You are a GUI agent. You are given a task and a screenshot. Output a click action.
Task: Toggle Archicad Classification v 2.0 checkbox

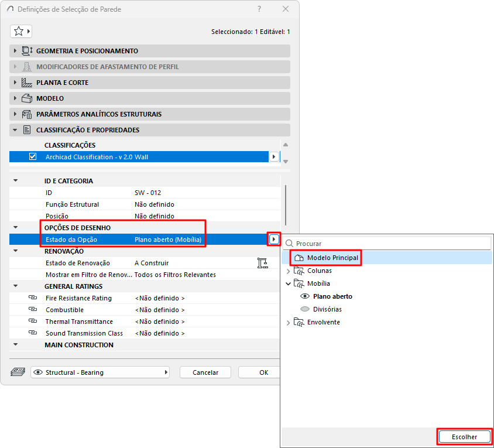click(x=33, y=157)
